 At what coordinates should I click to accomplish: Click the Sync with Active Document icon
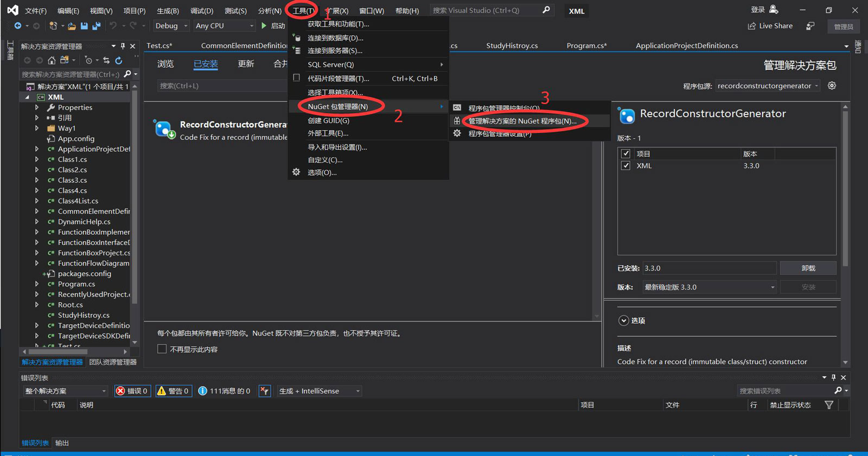[x=106, y=60]
